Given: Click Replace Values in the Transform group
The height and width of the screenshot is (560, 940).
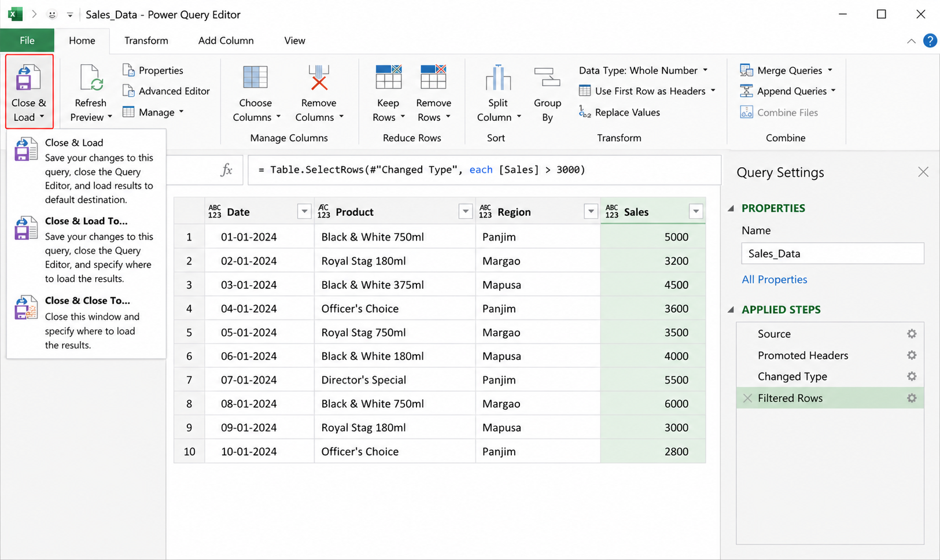Looking at the screenshot, I should [x=620, y=112].
